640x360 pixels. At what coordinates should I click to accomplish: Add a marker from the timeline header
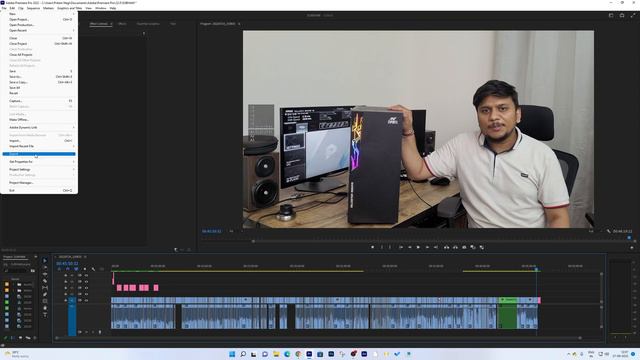coord(85,269)
